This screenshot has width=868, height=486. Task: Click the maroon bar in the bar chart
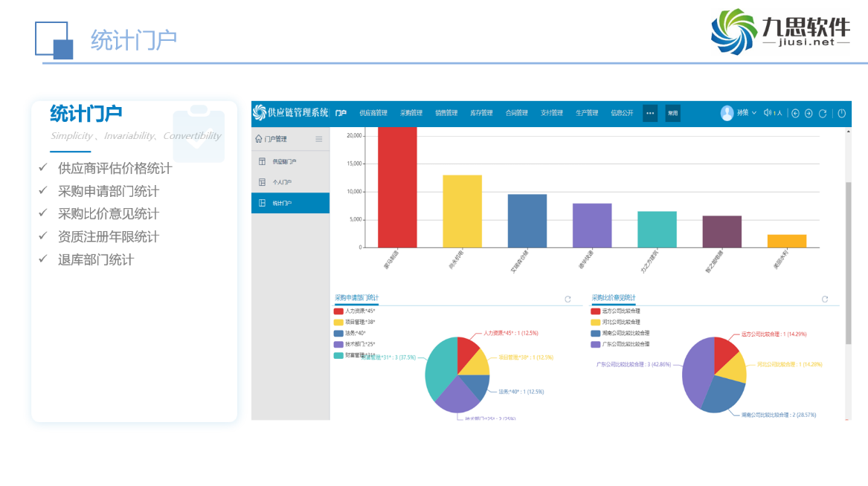click(722, 232)
